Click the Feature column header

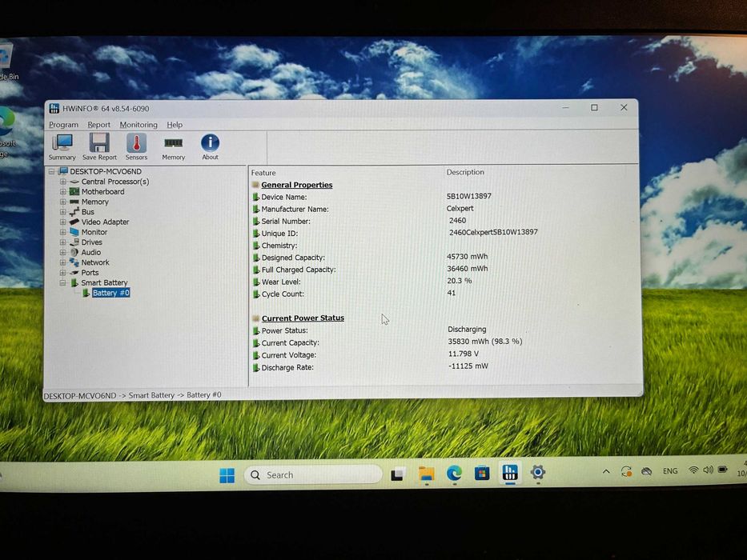point(263,173)
